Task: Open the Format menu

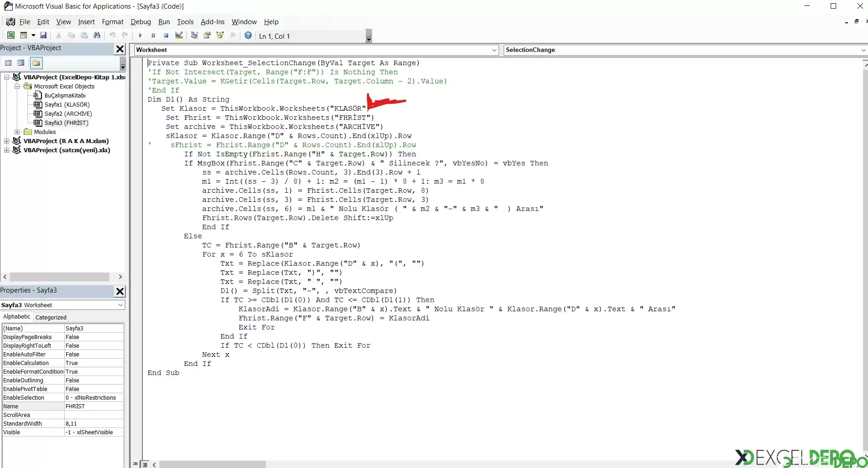Action: 112,22
